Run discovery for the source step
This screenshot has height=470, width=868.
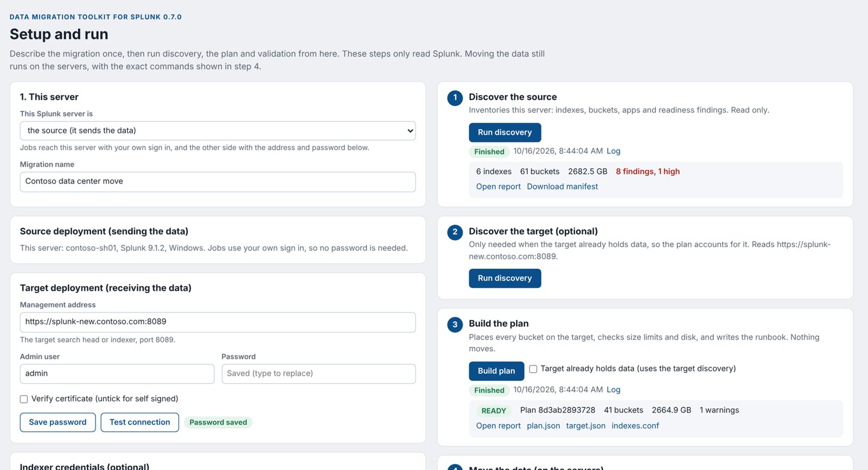[x=505, y=132]
